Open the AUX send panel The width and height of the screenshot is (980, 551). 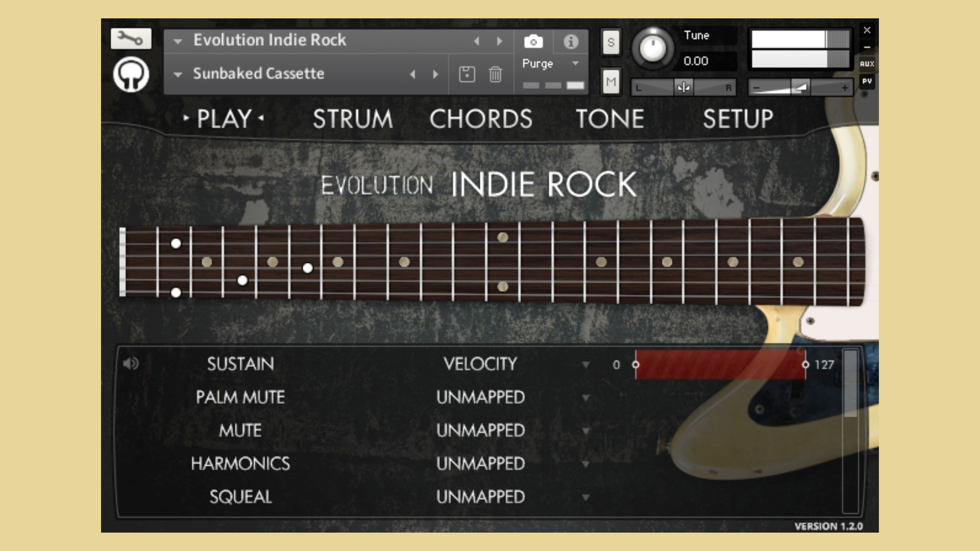[x=866, y=63]
